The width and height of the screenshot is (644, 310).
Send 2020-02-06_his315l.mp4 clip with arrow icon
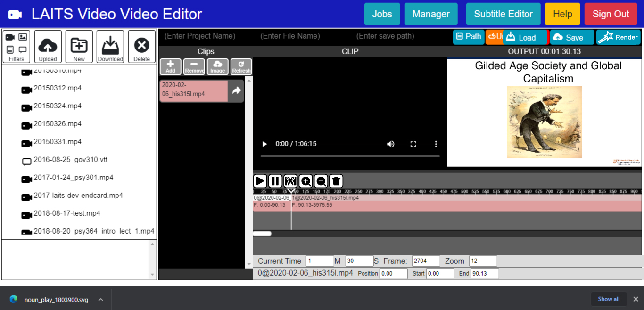(236, 90)
